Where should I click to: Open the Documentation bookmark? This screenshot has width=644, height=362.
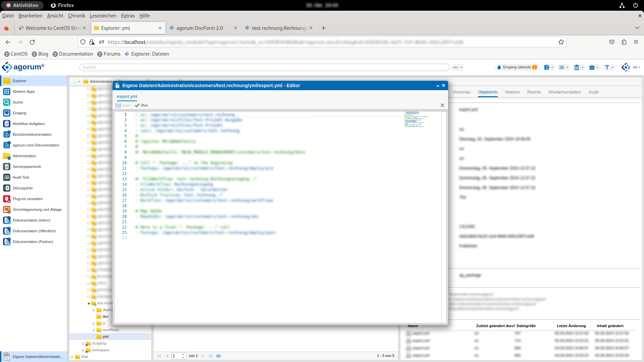pos(73,54)
